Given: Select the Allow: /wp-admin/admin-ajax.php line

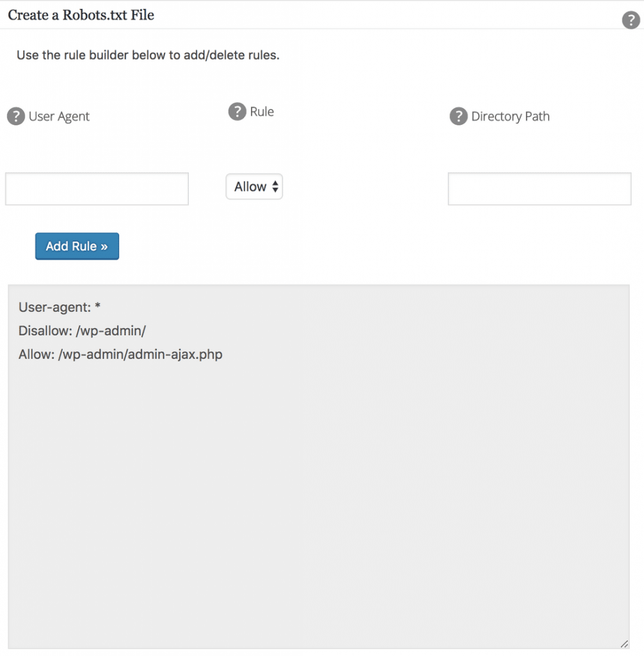Looking at the screenshot, I should coord(120,354).
